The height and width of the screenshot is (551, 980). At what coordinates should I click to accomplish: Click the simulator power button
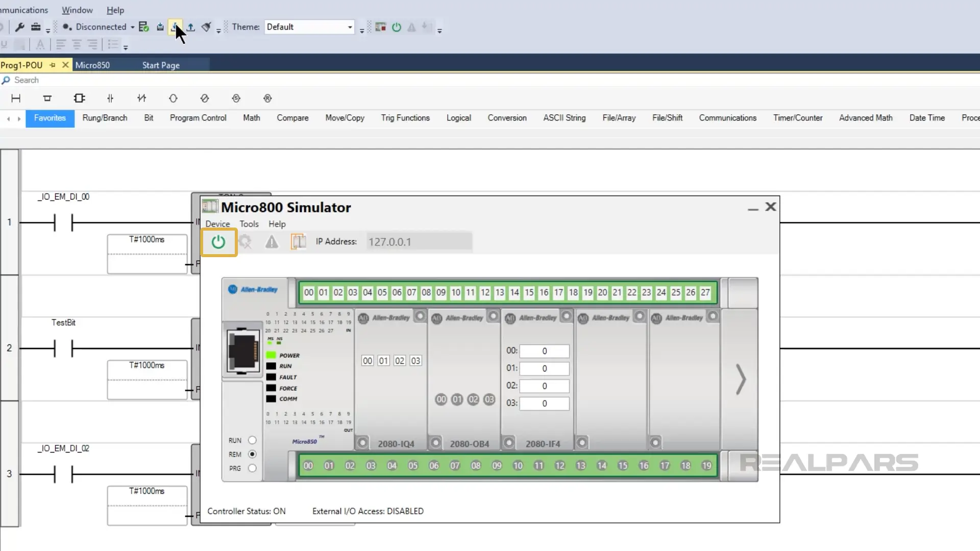point(218,242)
